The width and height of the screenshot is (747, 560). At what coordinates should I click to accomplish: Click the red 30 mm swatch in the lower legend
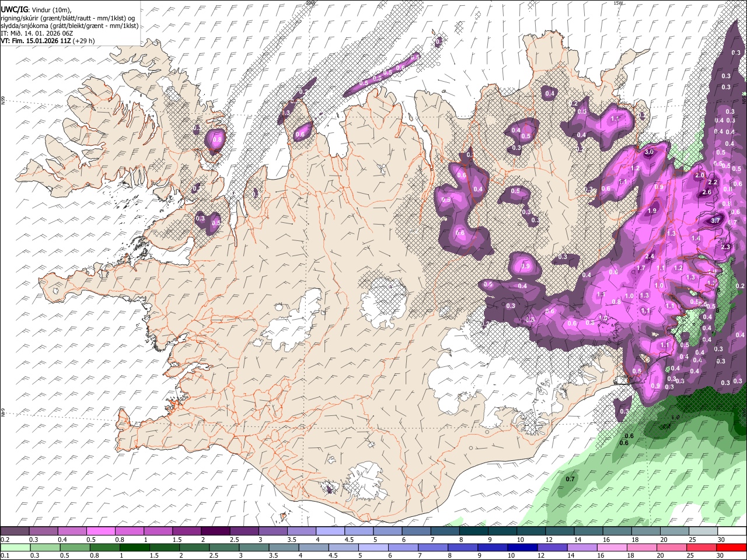732,547
